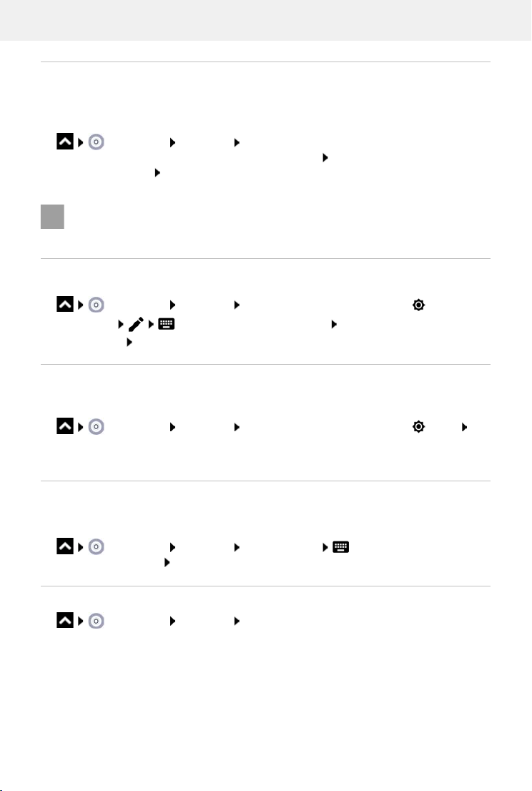Viewport: 532px width, 791px height.
Task: Click the gear icon in the pencil section
Action: point(418,305)
